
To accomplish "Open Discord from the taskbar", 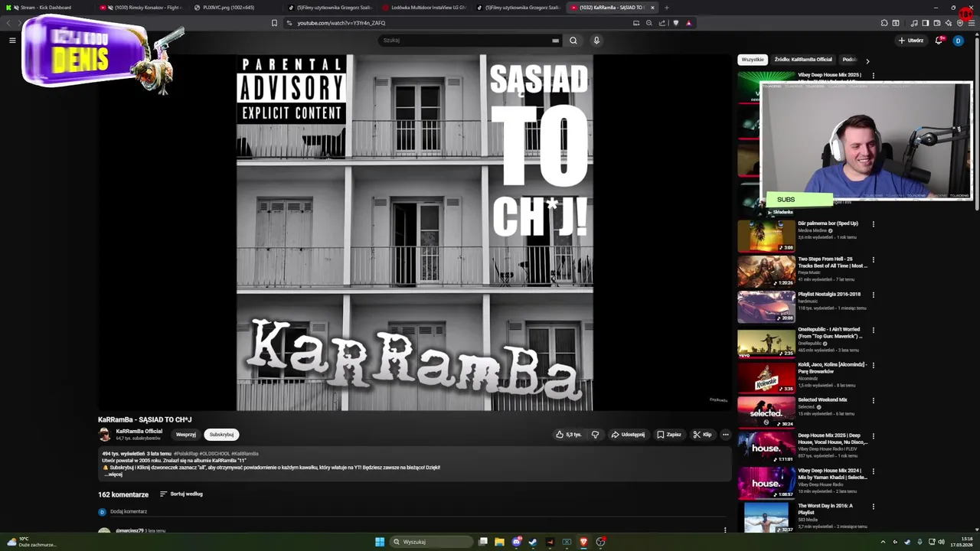I will [x=517, y=542].
